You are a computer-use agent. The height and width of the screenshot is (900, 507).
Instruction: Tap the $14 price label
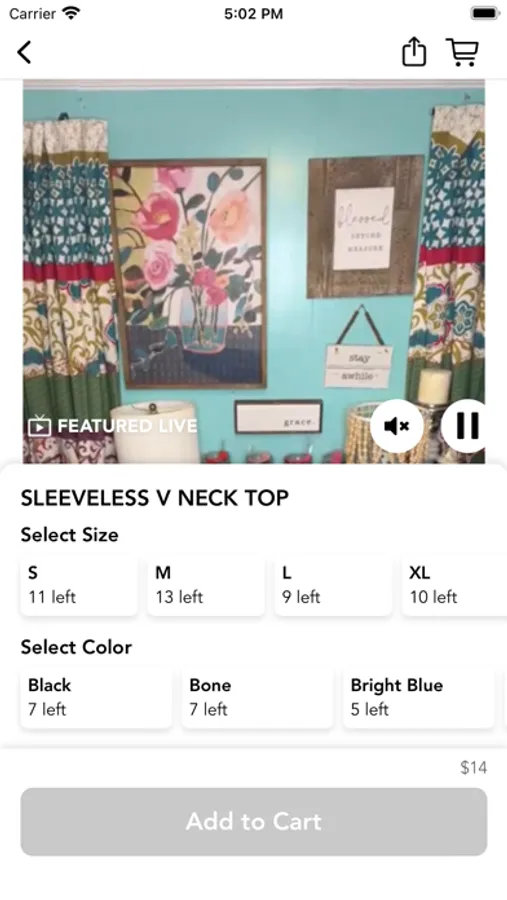[473, 767]
